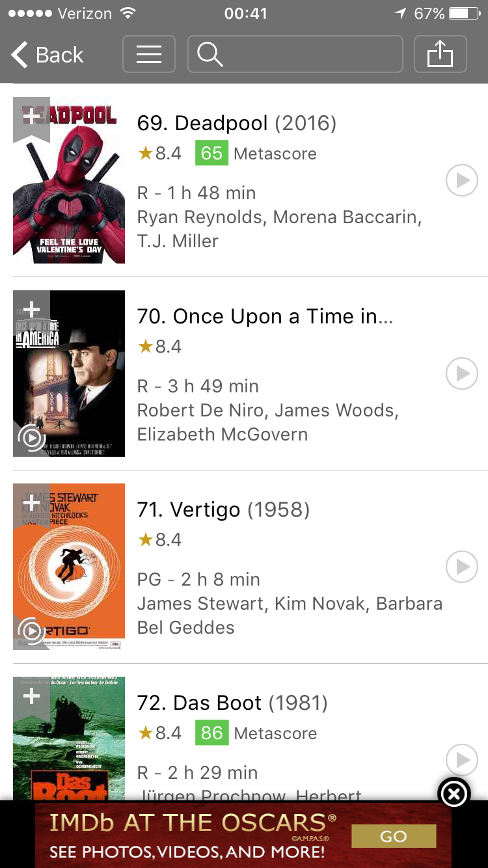488x868 pixels.
Task: Play the Vertigo trailer
Action: click(x=462, y=567)
